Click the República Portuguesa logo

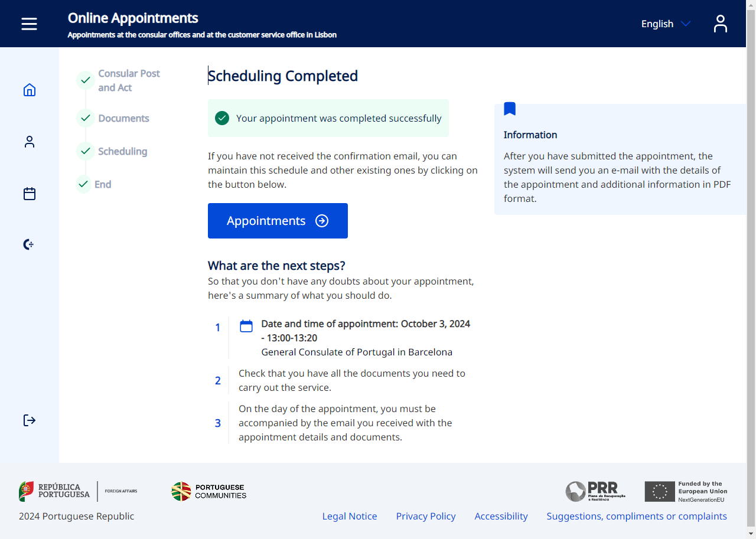point(55,491)
